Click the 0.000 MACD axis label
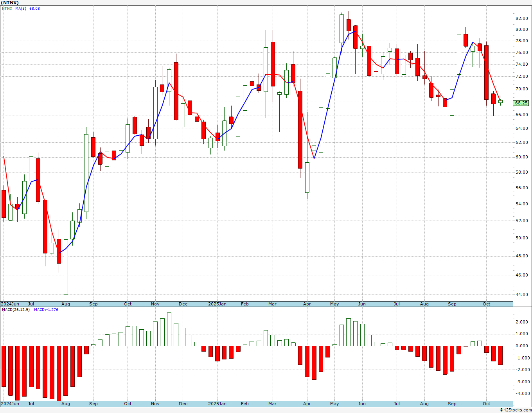Screen dimensions: 532x413 click(x=522, y=346)
